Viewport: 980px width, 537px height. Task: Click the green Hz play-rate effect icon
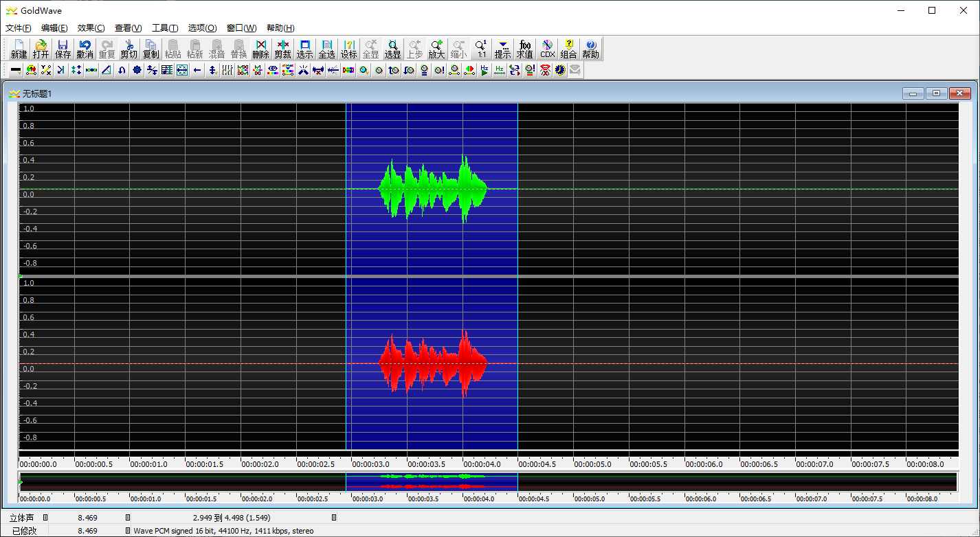pos(485,70)
